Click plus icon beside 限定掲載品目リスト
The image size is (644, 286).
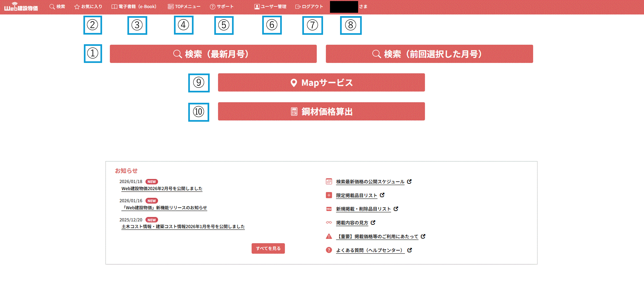point(329,195)
